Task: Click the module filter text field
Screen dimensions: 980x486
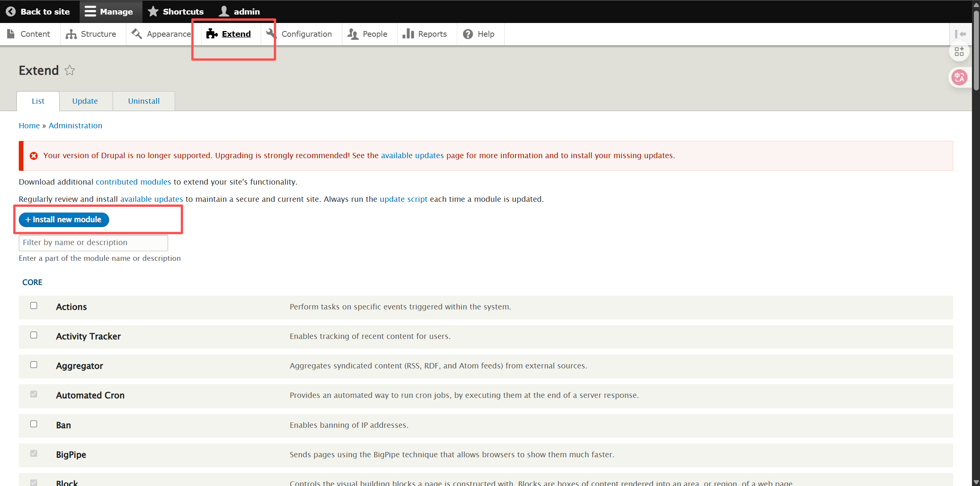Action: coord(93,242)
